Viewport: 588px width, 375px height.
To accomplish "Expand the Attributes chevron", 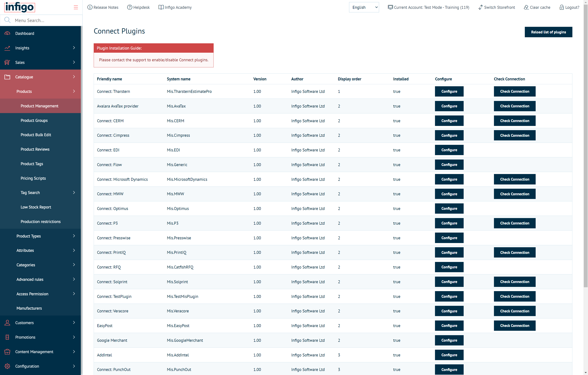I will click(74, 250).
